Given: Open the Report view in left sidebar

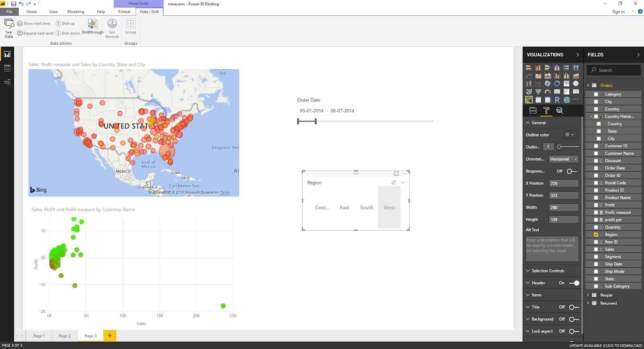Looking at the screenshot, I should coord(7,54).
